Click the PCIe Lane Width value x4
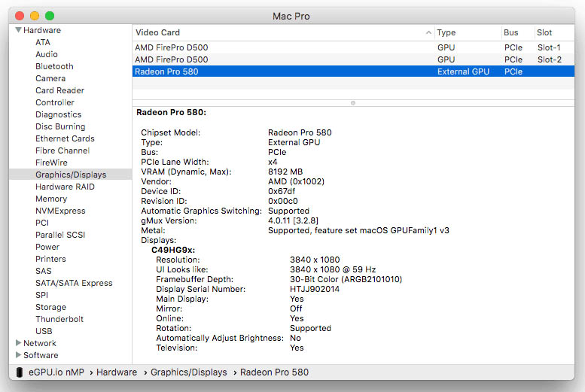This screenshot has width=585, height=392. click(x=273, y=162)
